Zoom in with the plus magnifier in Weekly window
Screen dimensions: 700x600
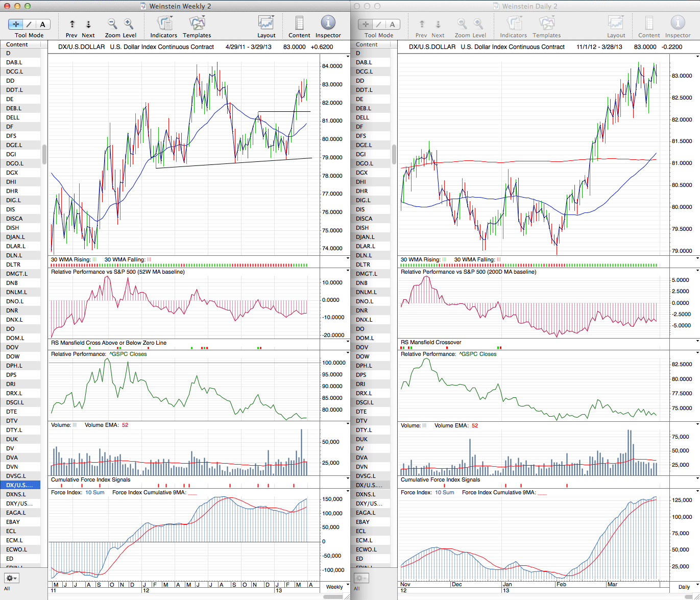[129, 24]
